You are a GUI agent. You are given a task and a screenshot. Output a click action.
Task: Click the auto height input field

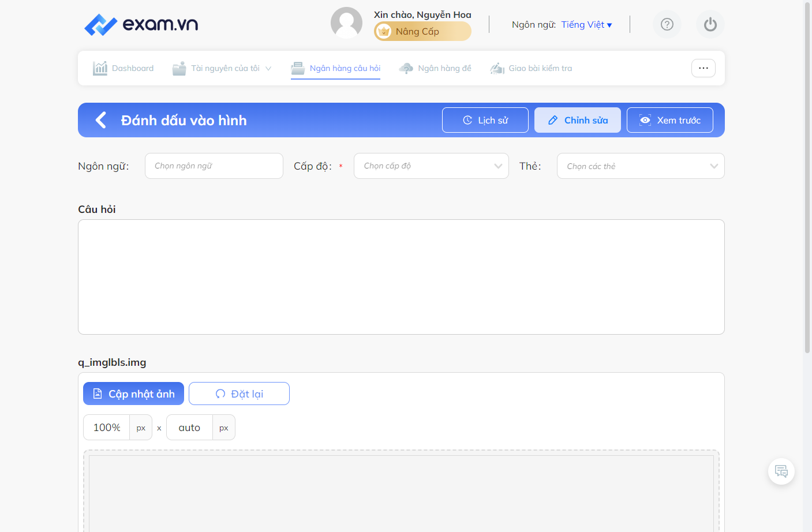189,428
